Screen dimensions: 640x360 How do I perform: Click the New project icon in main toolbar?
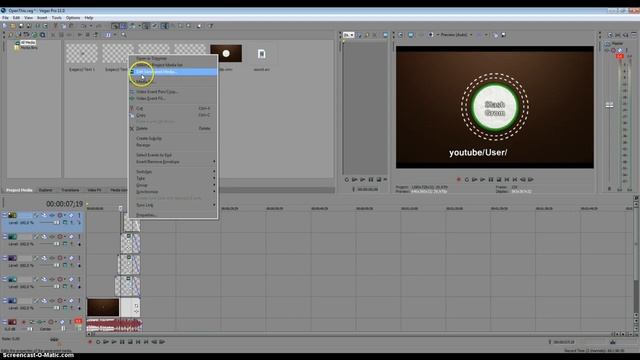coord(5,26)
